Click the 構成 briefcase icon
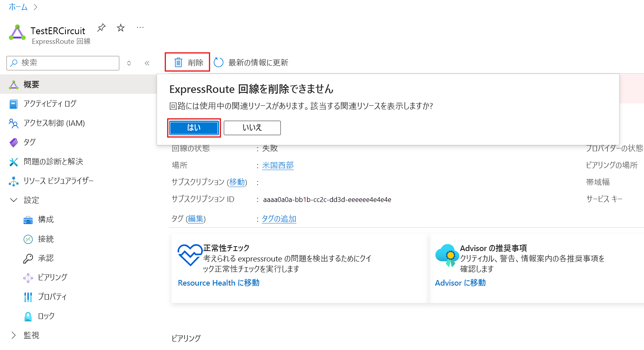644x350 pixels. [28, 220]
